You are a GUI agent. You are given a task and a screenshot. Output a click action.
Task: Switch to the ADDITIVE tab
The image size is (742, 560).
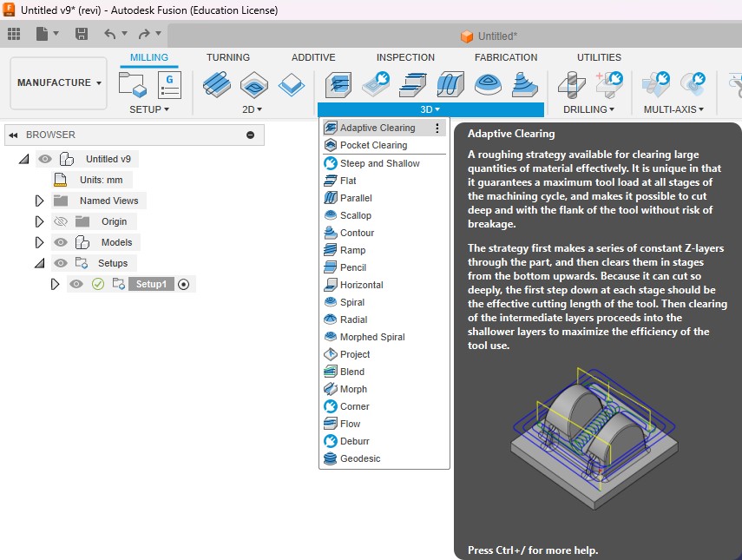tap(313, 57)
